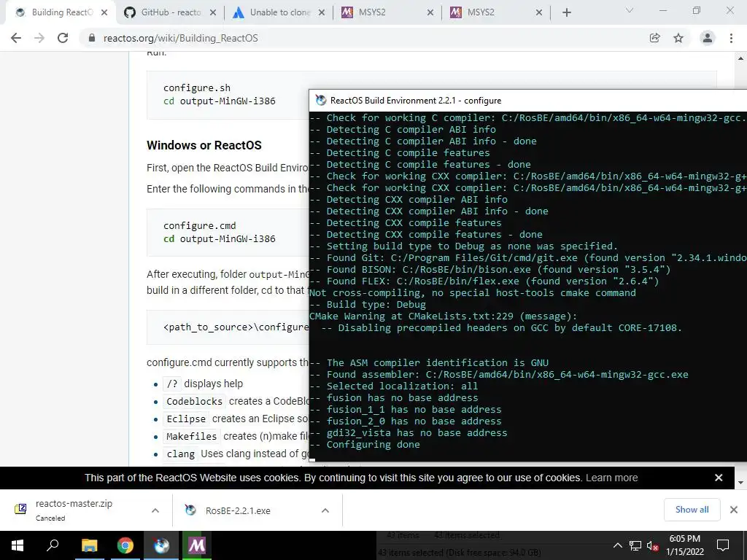Open a new browser tab
This screenshot has height=560, width=747.
(x=566, y=12)
